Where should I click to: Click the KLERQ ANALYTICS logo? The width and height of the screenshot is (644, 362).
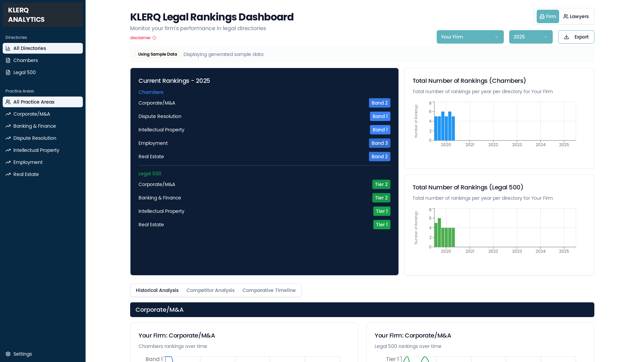click(43, 15)
